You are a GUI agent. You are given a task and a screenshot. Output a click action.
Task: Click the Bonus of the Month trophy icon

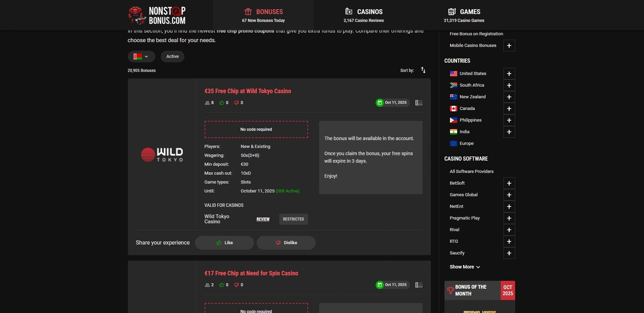click(x=450, y=290)
